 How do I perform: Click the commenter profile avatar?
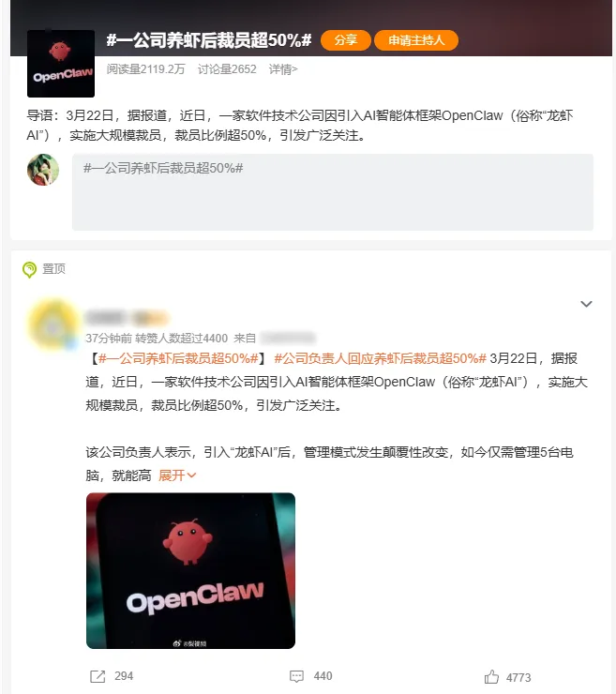click(x=43, y=170)
